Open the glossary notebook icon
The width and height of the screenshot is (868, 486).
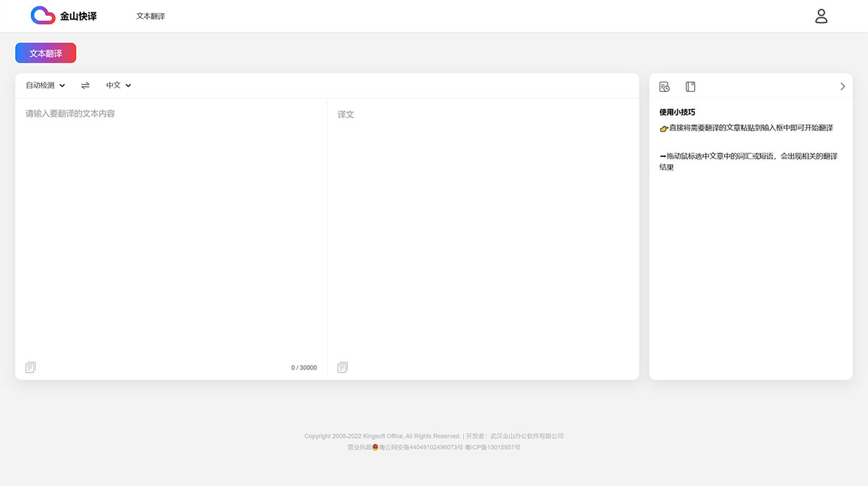click(690, 87)
